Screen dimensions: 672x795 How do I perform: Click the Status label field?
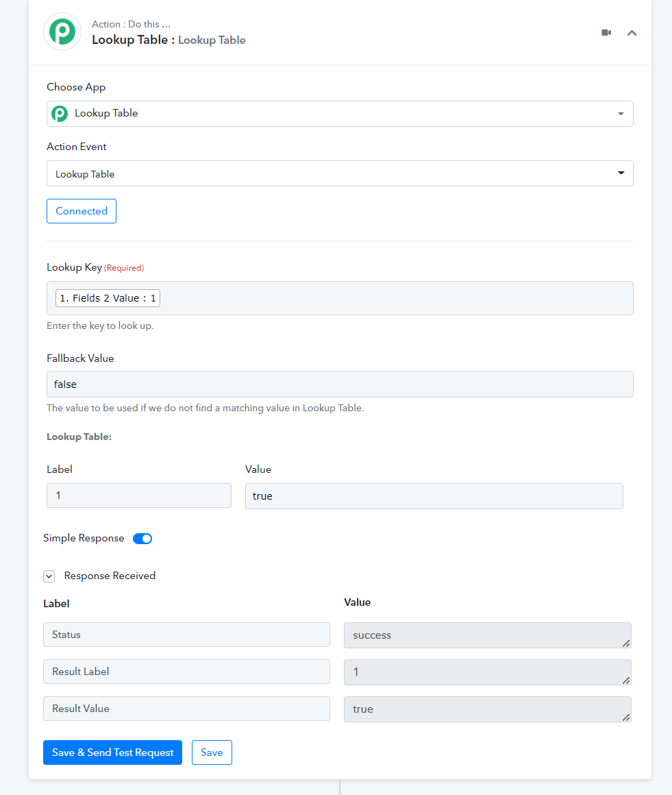[x=186, y=635]
